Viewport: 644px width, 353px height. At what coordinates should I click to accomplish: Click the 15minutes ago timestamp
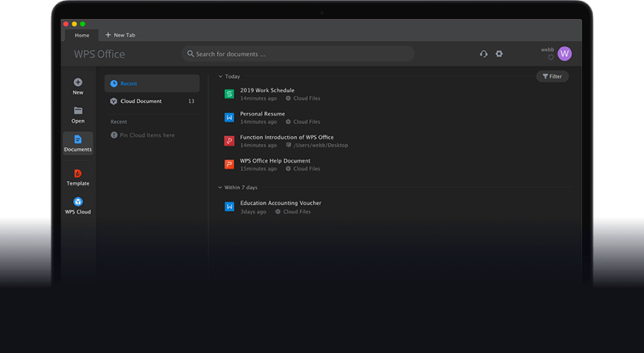pyautogui.click(x=259, y=169)
